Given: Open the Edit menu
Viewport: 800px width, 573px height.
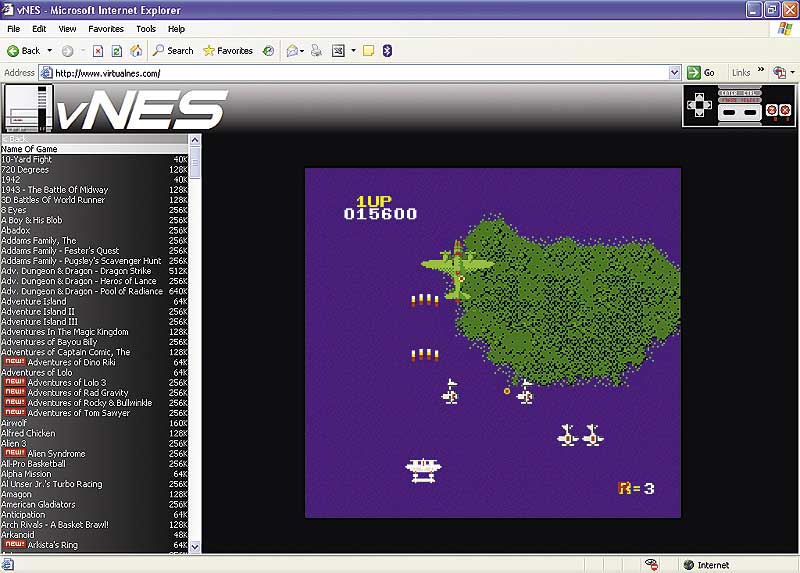Looking at the screenshot, I should (x=39, y=29).
